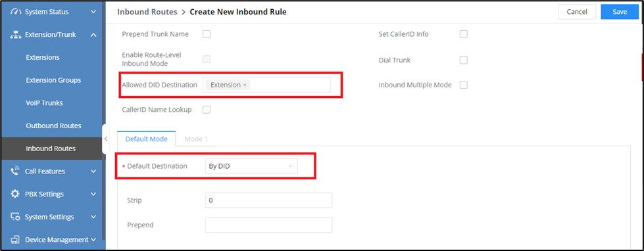Image resolution: width=644 pixels, height=251 pixels.
Task: Collapse the sidebar with the arrow handle
Action: coord(105,139)
